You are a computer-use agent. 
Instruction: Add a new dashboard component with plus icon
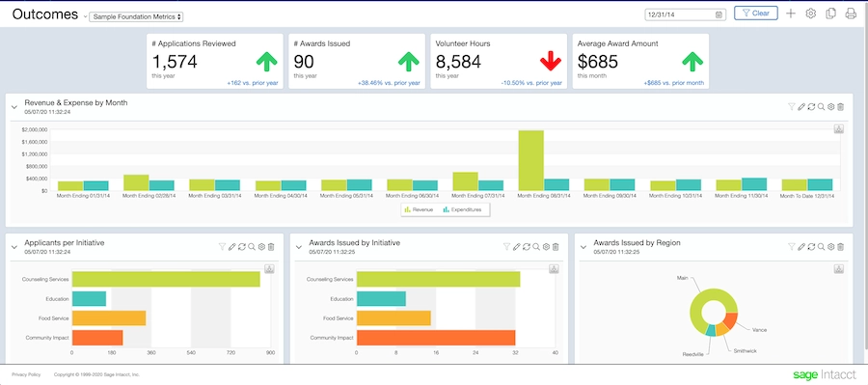[791, 14]
